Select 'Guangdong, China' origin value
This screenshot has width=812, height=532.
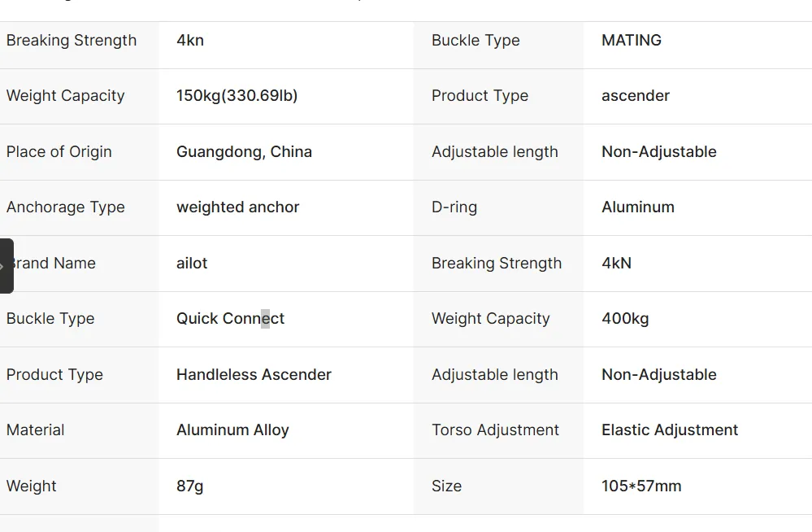[245, 152]
